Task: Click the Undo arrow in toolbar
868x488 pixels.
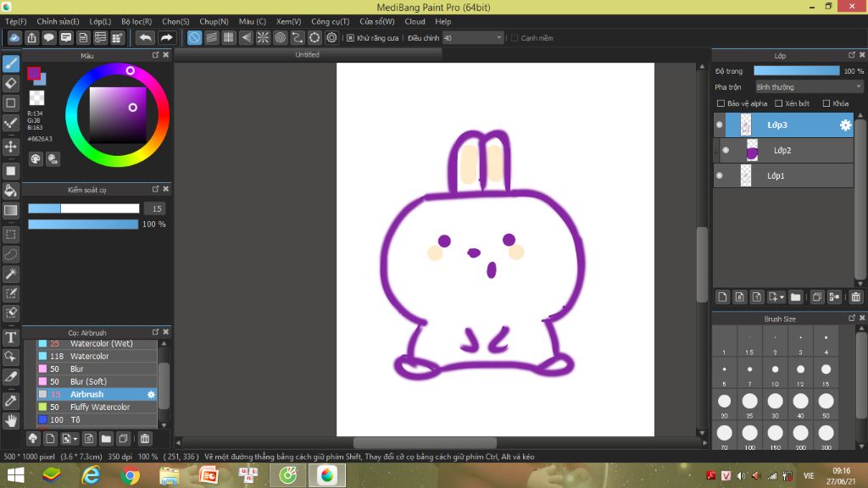Action: pyautogui.click(x=146, y=37)
